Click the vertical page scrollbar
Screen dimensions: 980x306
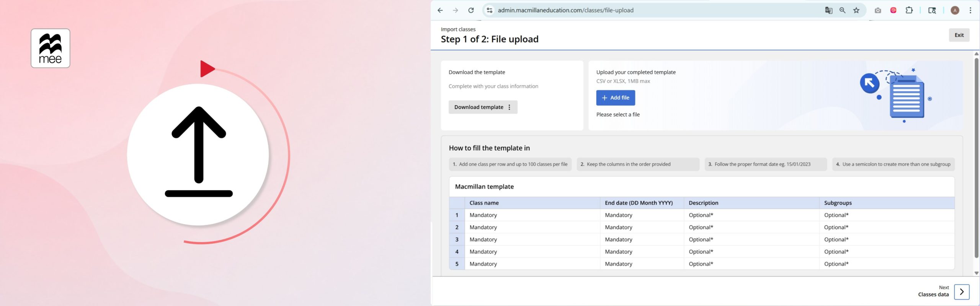coord(976,158)
